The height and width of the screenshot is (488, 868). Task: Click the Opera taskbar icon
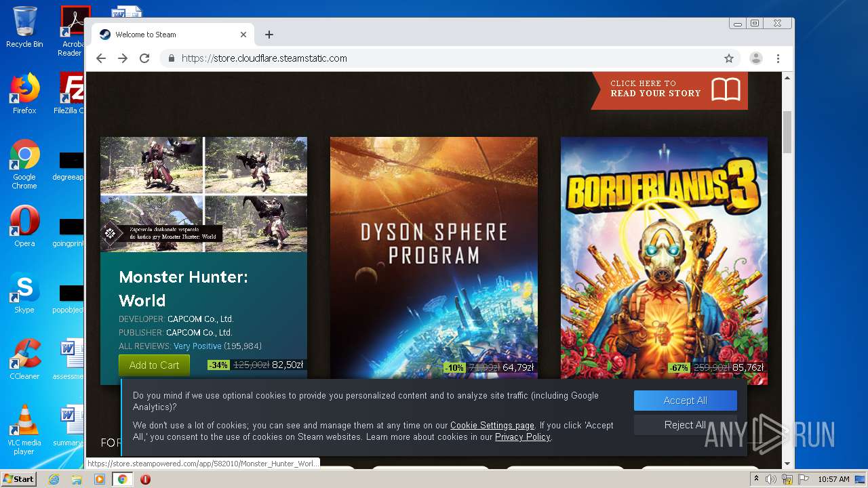click(145, 479)
